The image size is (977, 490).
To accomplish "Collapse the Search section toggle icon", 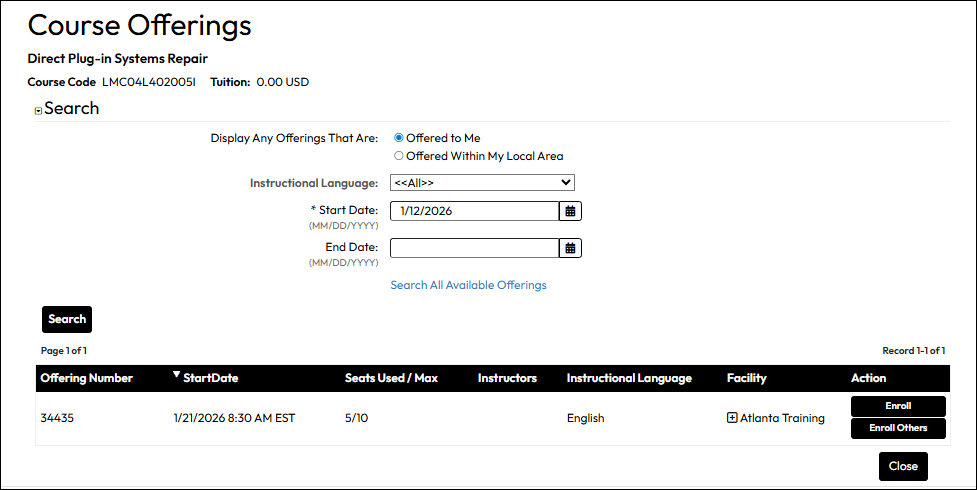I will point(38,111).
